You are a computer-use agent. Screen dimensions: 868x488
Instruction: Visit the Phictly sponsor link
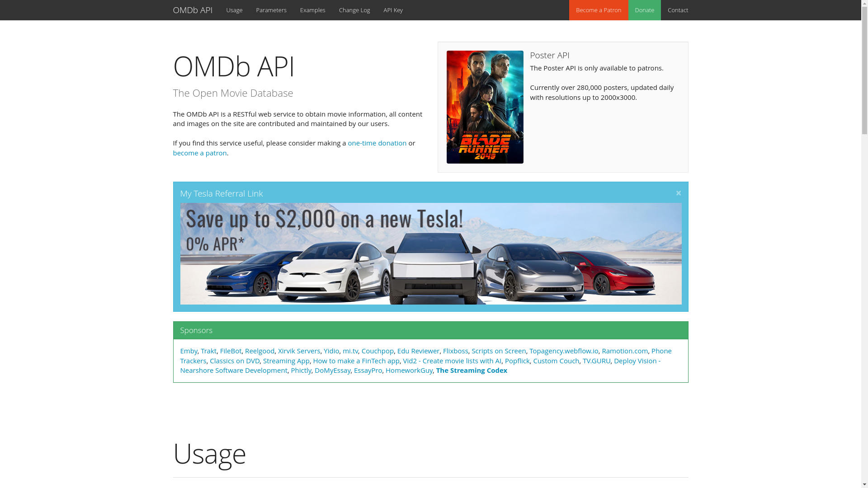pos(301,370)
